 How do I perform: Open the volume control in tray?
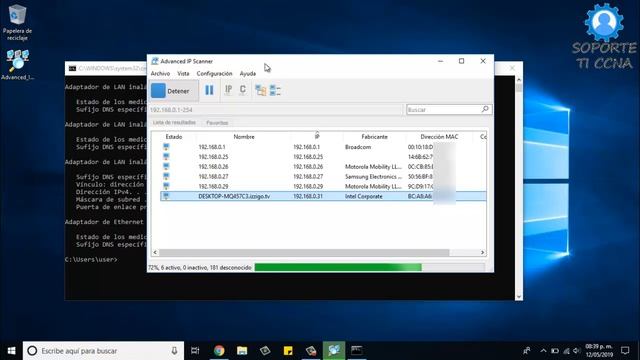click(x=576, y=351)
